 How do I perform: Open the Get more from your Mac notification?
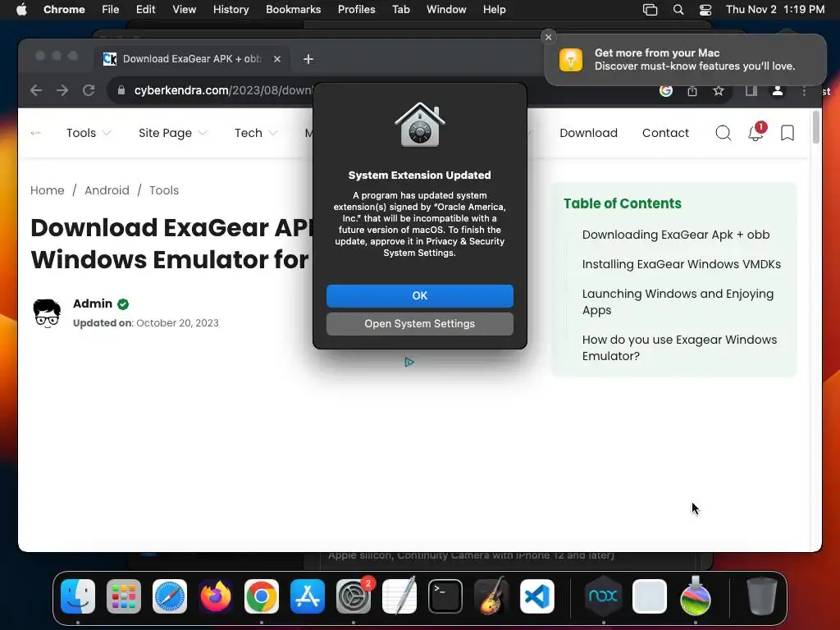(x=685, y=59)
